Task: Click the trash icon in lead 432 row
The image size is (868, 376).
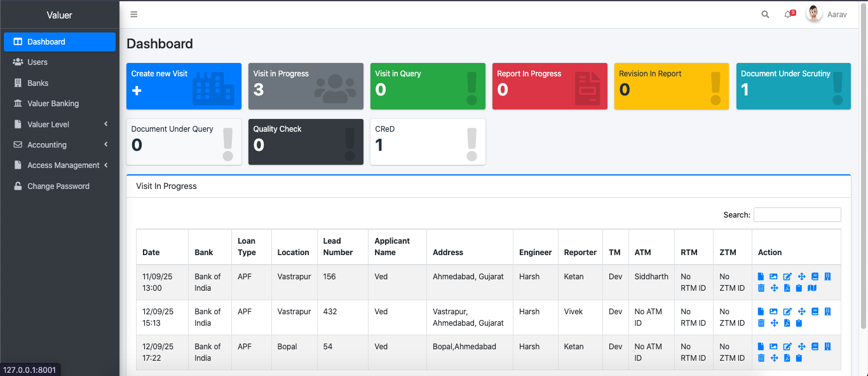Action: click(761, 323)
